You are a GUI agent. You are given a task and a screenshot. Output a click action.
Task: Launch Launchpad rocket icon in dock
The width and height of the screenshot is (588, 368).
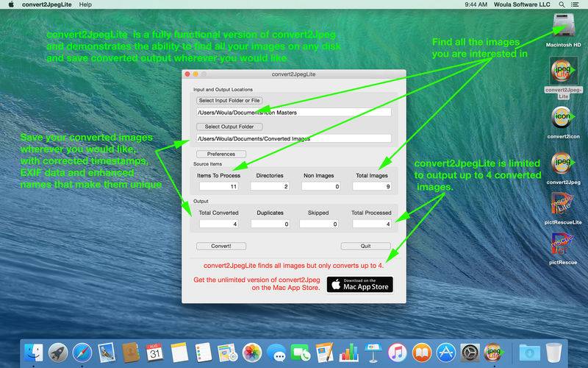click(58, 353)
